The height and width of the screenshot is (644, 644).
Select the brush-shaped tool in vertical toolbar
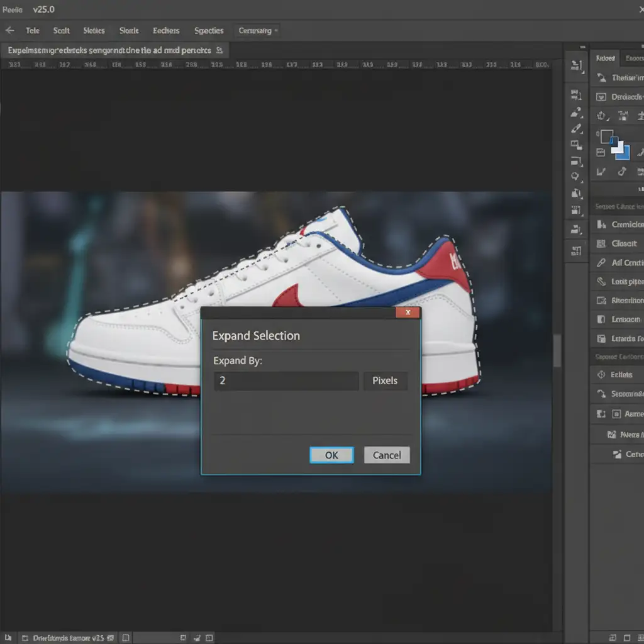(x=575, y=128)
